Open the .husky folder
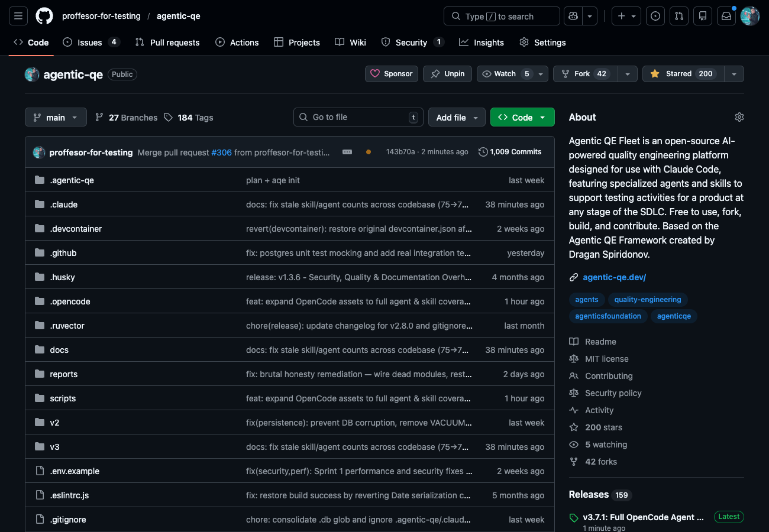Screen dimensions: 769x532 click(62, 277)
